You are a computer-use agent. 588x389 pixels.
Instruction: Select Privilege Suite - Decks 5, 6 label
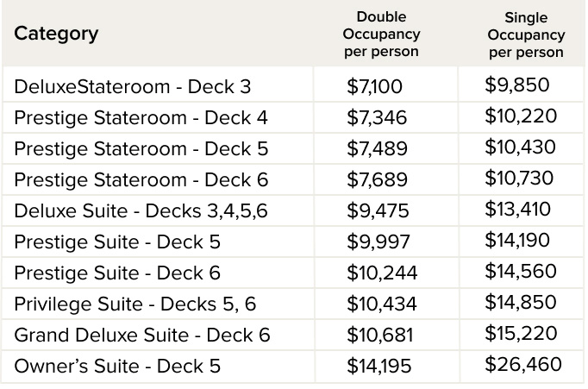click(x=134, y=304)
